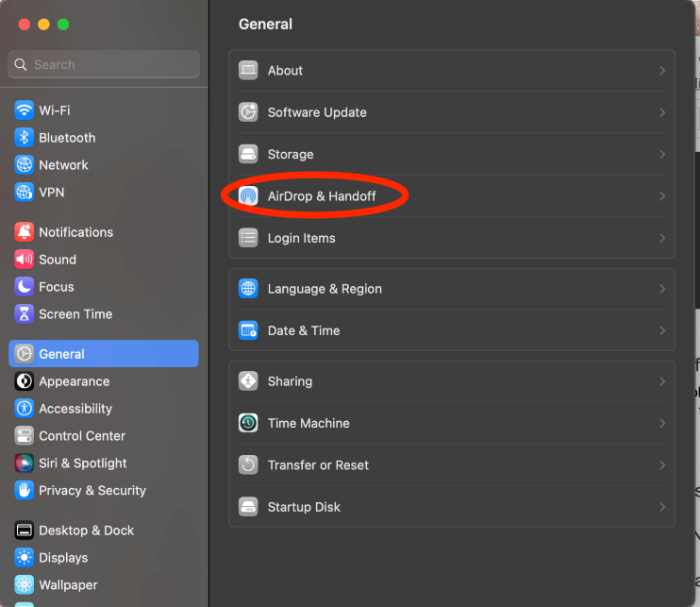Click the Screen Time hourglass icon
Image resolution: width=700 pixels, height=607 pixels.
tap(25, 314)
